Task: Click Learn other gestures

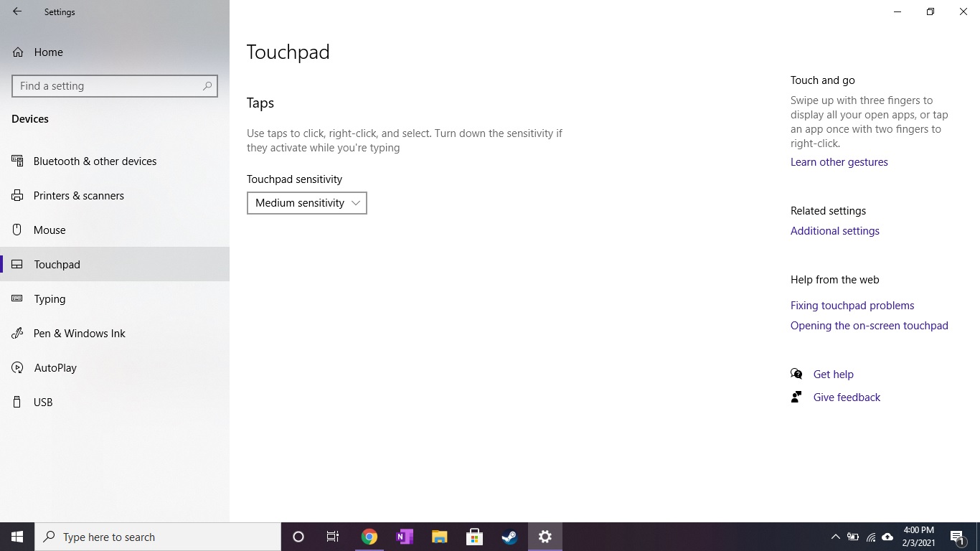Action: coord(839,161)
